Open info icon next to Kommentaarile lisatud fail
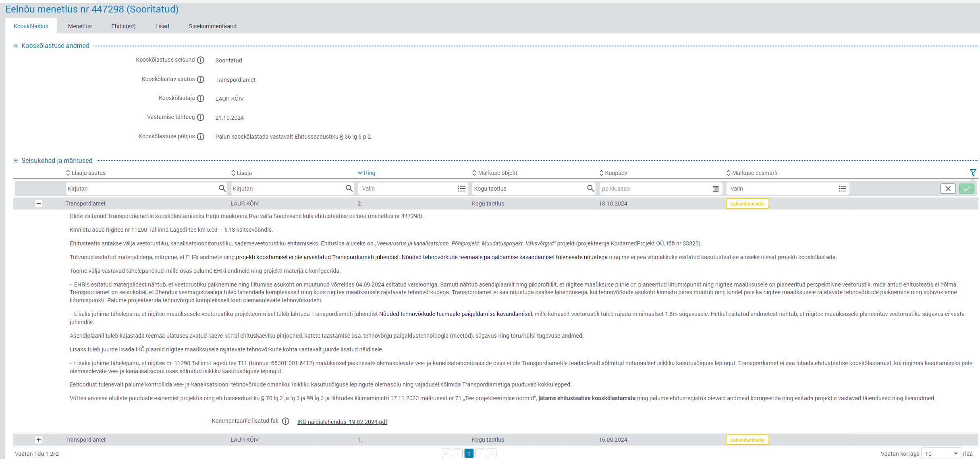This screenshot has height=459, width=980. click(286, 421)
